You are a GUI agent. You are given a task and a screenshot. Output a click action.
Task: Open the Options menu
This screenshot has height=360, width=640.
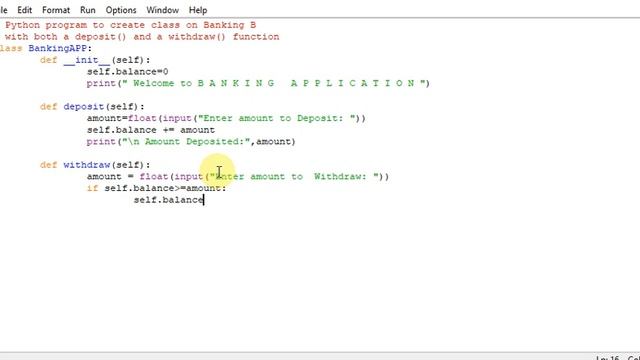click(x=121, y=10)
